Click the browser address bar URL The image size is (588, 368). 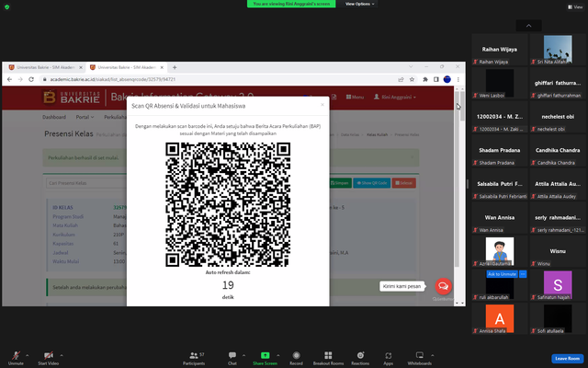pyautogui.click(x=113, y=80)
